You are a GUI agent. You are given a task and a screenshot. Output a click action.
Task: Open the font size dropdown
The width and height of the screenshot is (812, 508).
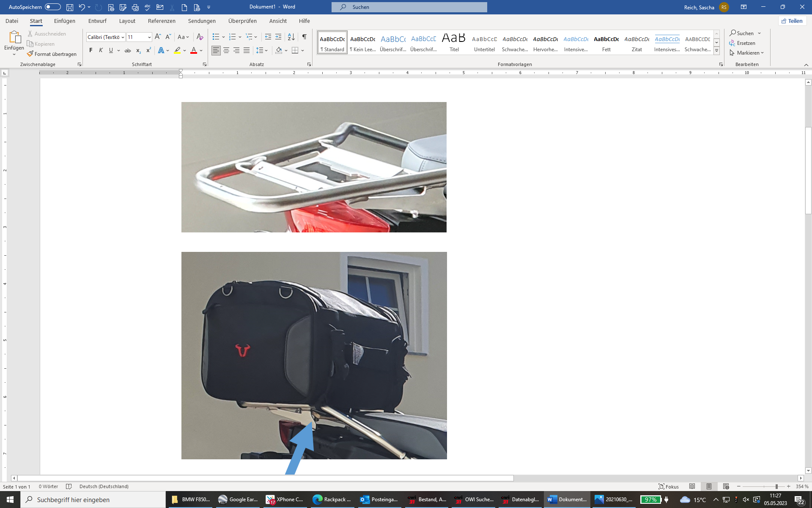tap(149, 37)
